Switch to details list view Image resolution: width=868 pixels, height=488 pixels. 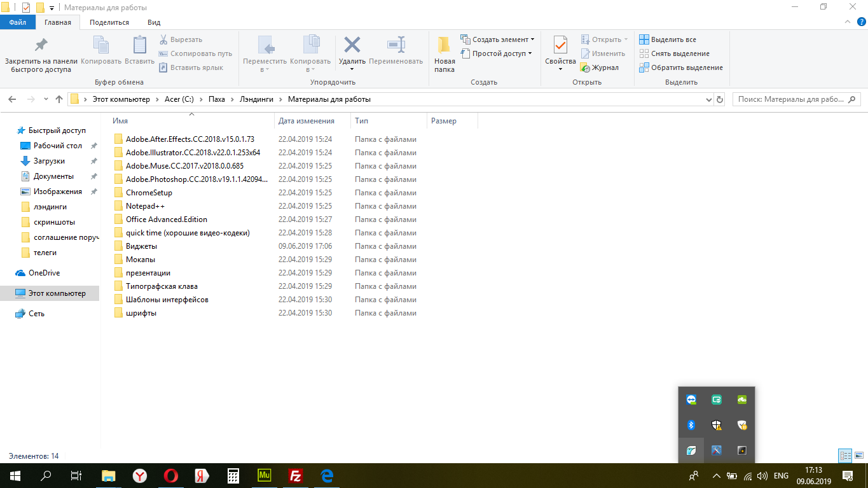[845, 456]
